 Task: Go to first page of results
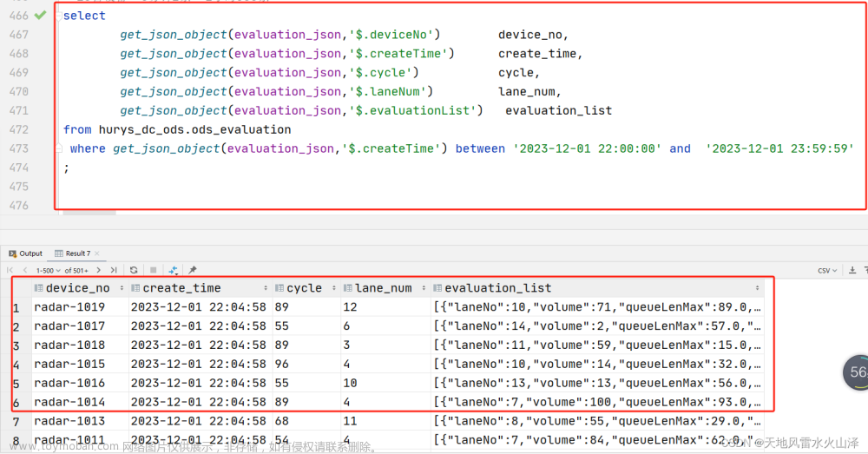(x=10, y=270)
